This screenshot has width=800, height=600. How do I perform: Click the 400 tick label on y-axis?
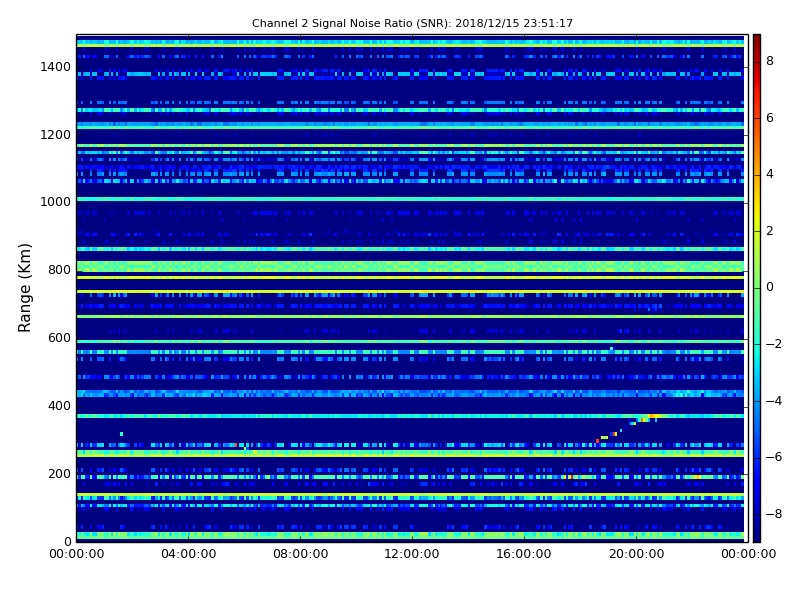59,406
